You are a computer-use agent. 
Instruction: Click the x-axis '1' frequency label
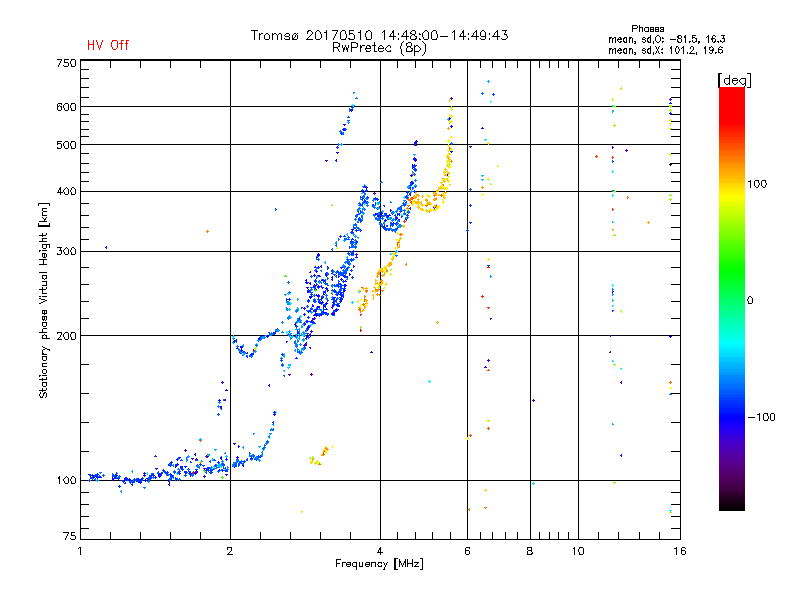pyautogui.click(x=80, y=551)
